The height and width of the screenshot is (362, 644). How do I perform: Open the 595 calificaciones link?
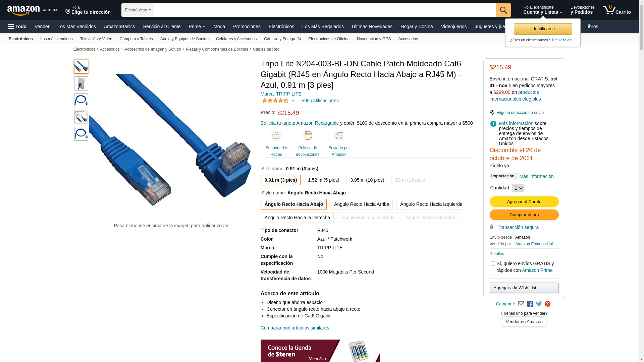(x=320, y=101)
